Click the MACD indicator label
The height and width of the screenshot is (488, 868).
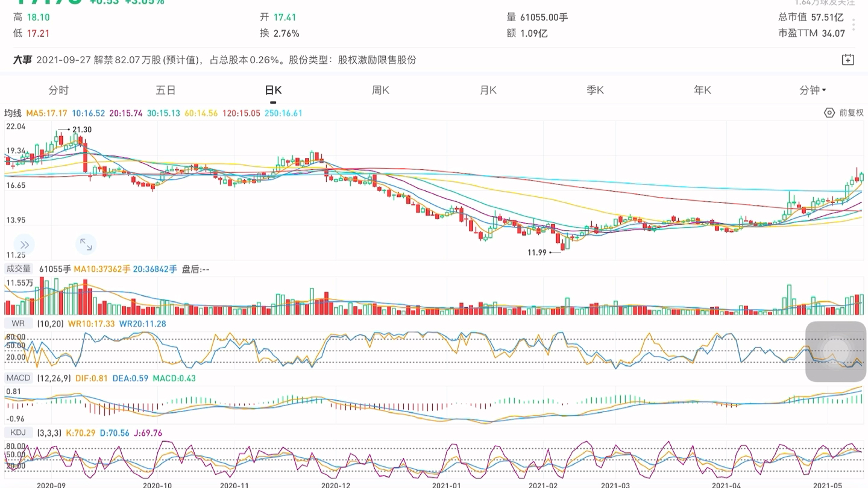pyautogui.click(x=18, y=378)
